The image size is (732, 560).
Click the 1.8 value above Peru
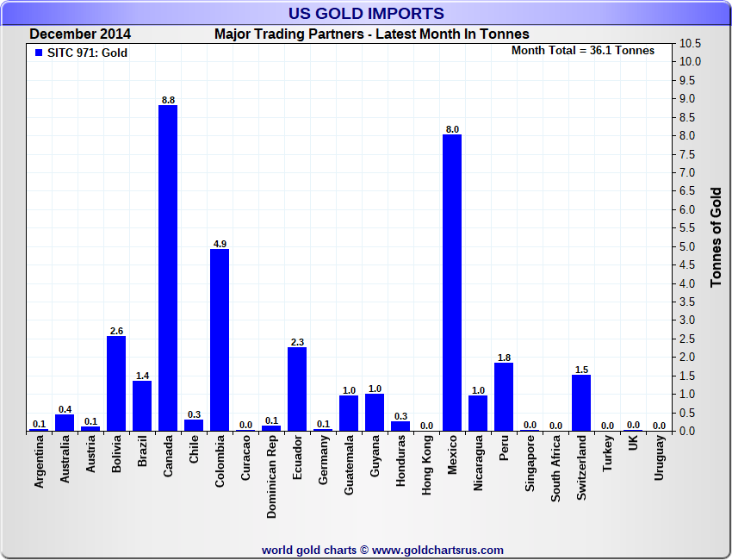click(x=504, y=358)
